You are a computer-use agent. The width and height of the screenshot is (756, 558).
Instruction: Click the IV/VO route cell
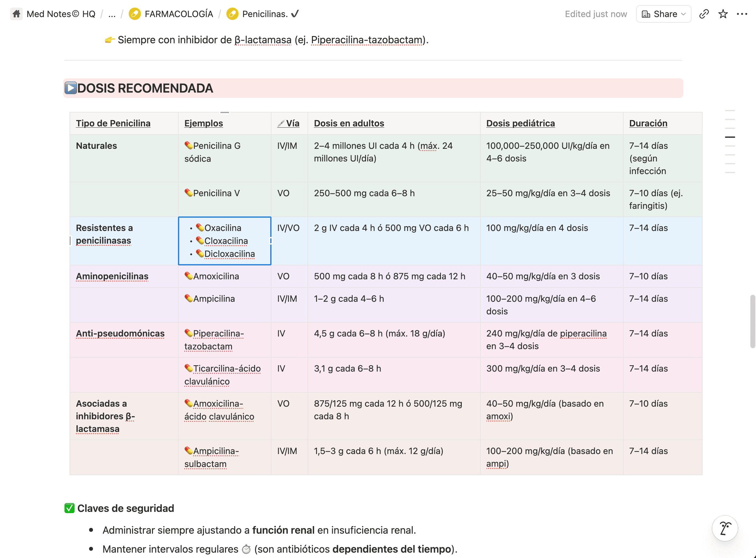290,241
